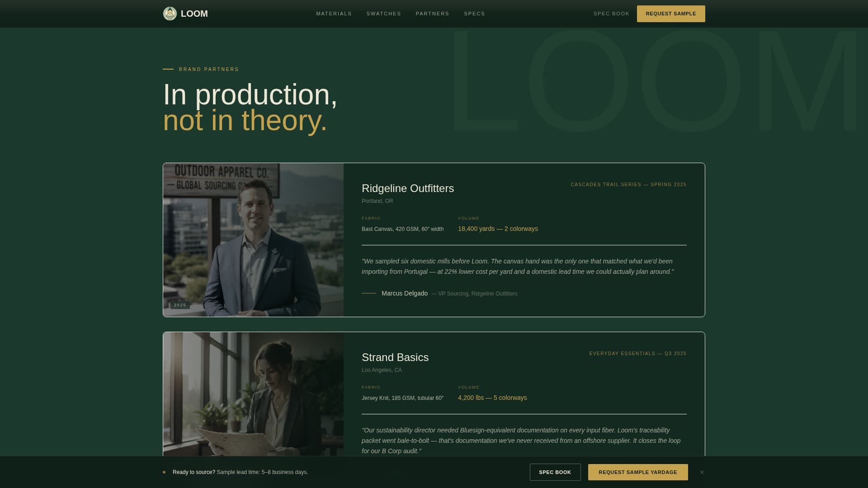Dismiss the bottom banner with X icon
868x488 pixels.
pos(702,472)
